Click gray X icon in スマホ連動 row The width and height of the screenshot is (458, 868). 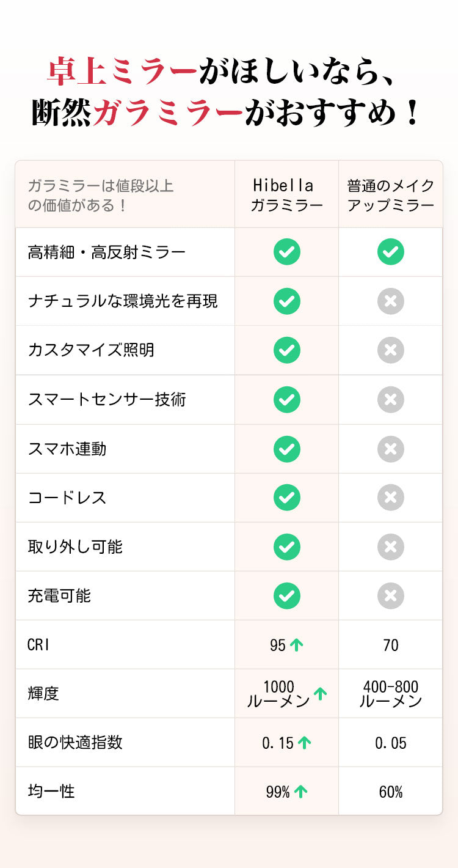coord(391,449)
